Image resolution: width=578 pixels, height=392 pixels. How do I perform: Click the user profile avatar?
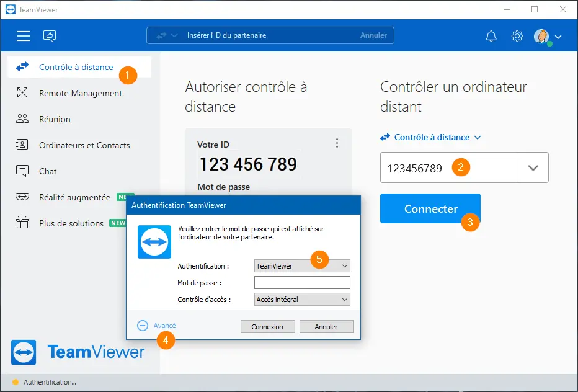pos(541,37)
